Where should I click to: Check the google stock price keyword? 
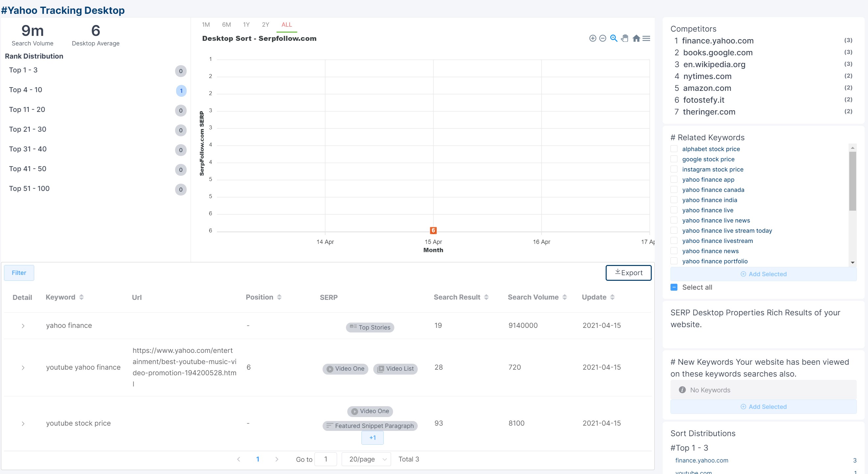(x=674, y=159)
